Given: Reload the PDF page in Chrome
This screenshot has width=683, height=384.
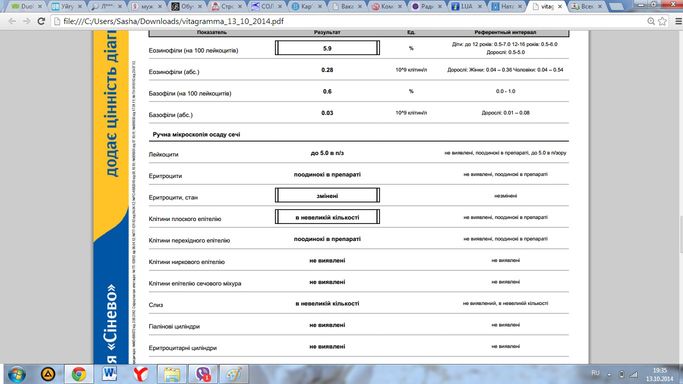Looking at the screenshot, I should point(41,21).
